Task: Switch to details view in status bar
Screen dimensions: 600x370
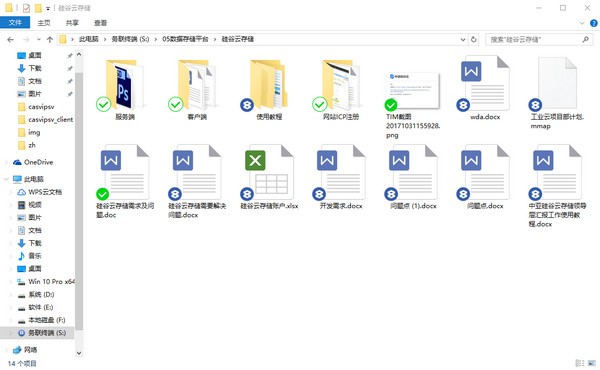Action: (580, 363)
